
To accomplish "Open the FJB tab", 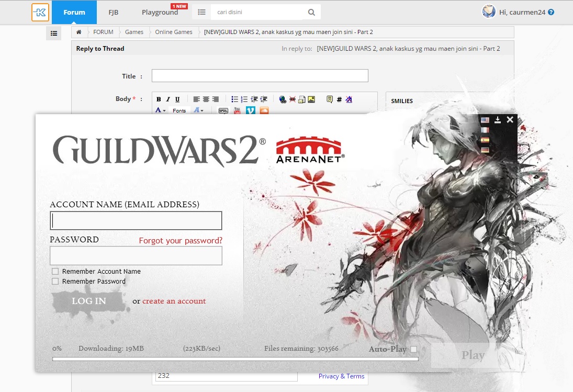I will pyautogui.click(x=113, y=12).
